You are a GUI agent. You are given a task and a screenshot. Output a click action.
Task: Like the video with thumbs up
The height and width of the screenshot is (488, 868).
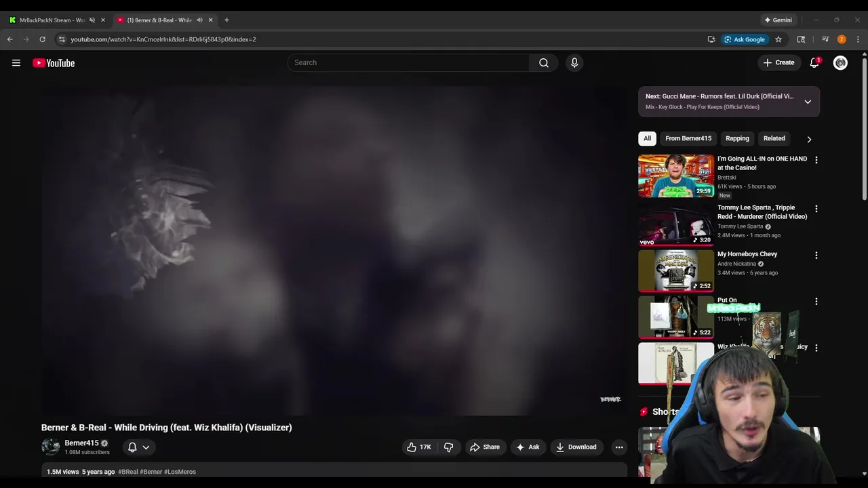coord(418,447)
